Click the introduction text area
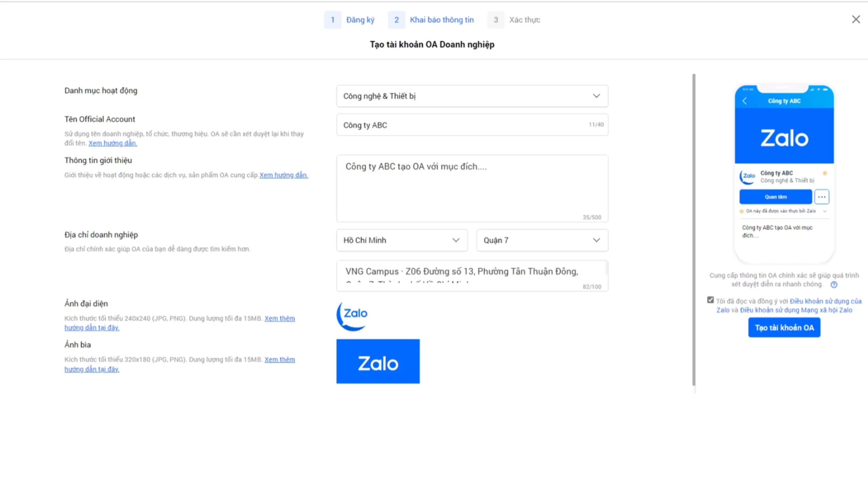This screenshot has height=488, width=868. pos(472,188)
